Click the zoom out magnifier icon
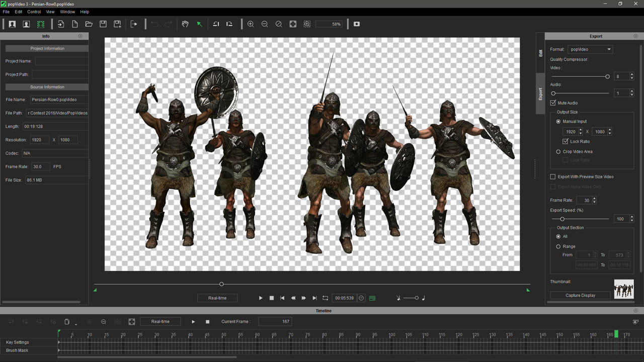 [265, 24]
